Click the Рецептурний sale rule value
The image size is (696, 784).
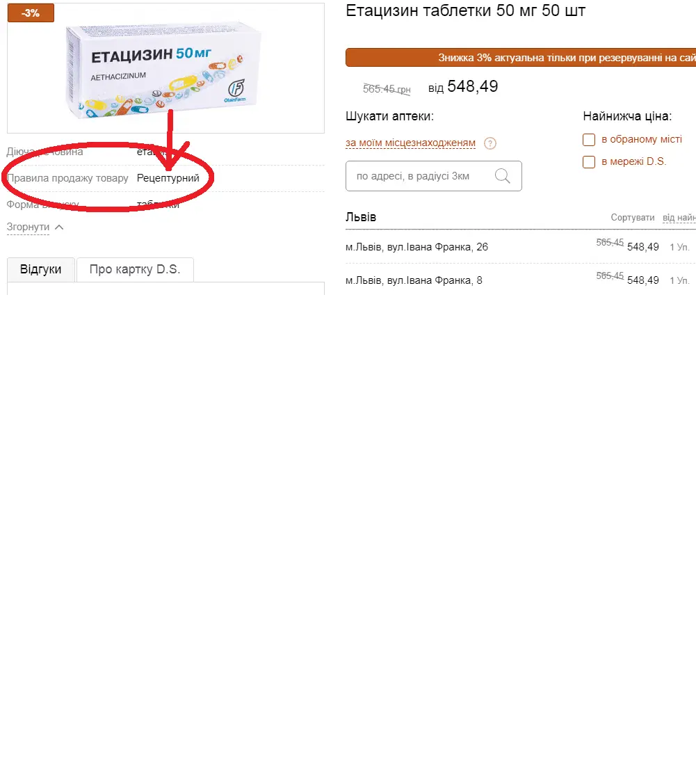168,178
